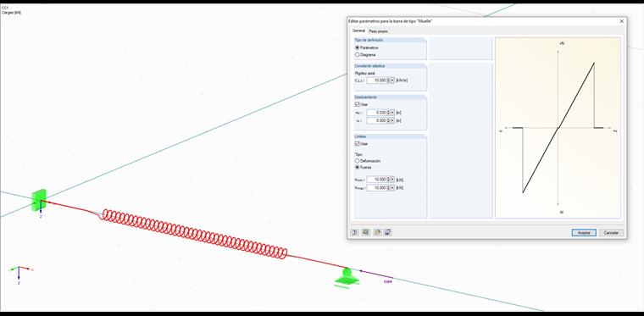Click the Nmin 10.000 input field
Viewport: 644px width, 316px height.
pyautogui.click(x=376, y=180)
